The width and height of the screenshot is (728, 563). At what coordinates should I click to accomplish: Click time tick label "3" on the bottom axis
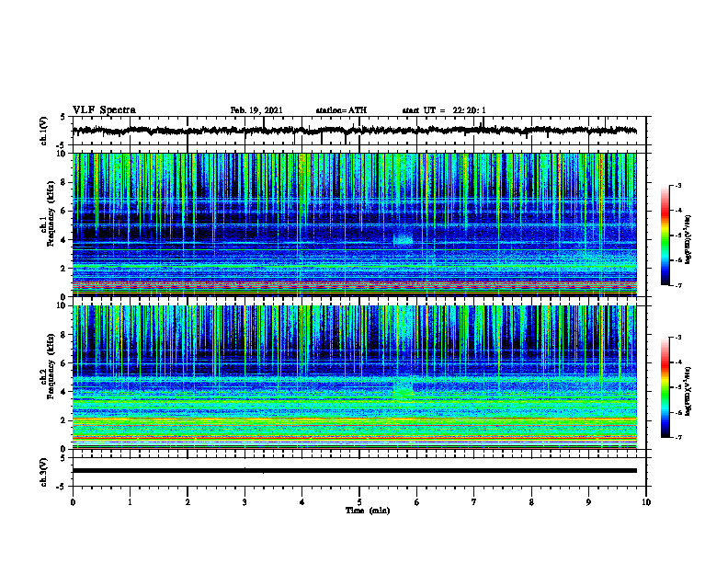point(245,502)
